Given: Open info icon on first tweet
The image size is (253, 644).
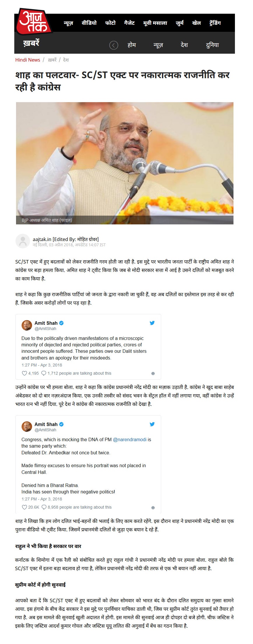Looking at the screenshot, I should (x=153, y=374).
